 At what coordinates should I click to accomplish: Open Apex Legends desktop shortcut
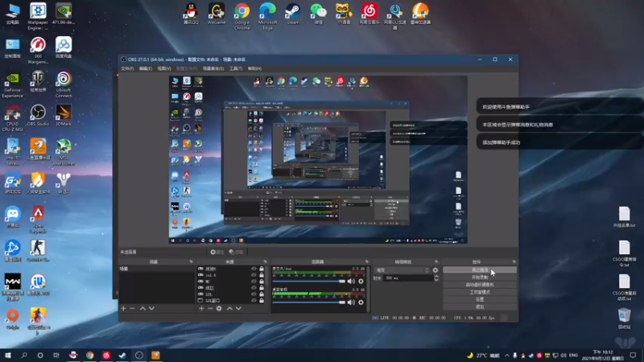[38, 220]
